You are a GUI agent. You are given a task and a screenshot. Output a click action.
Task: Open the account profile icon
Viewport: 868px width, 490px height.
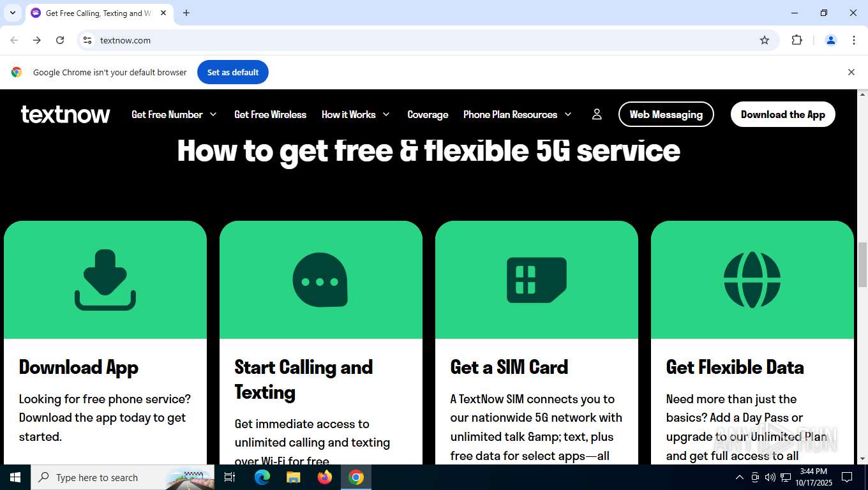pyautogui.click(x=597, y=114)
